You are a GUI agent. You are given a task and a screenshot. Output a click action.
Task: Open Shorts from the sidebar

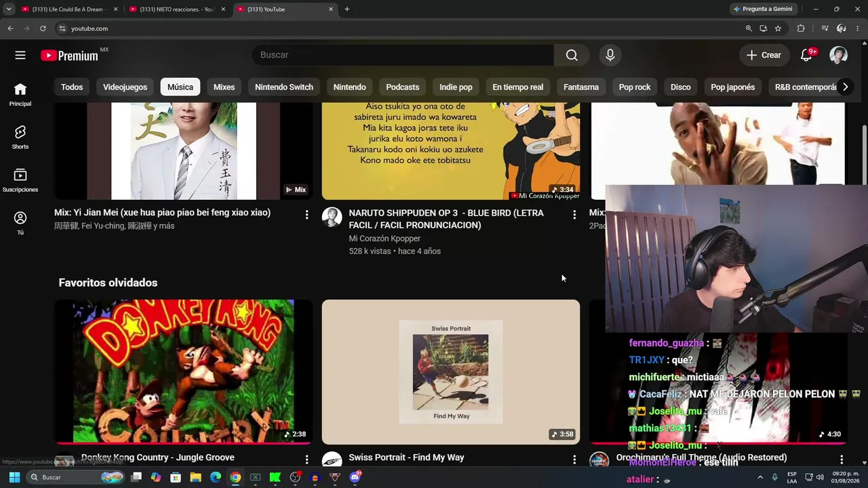(x=20, y=138)
